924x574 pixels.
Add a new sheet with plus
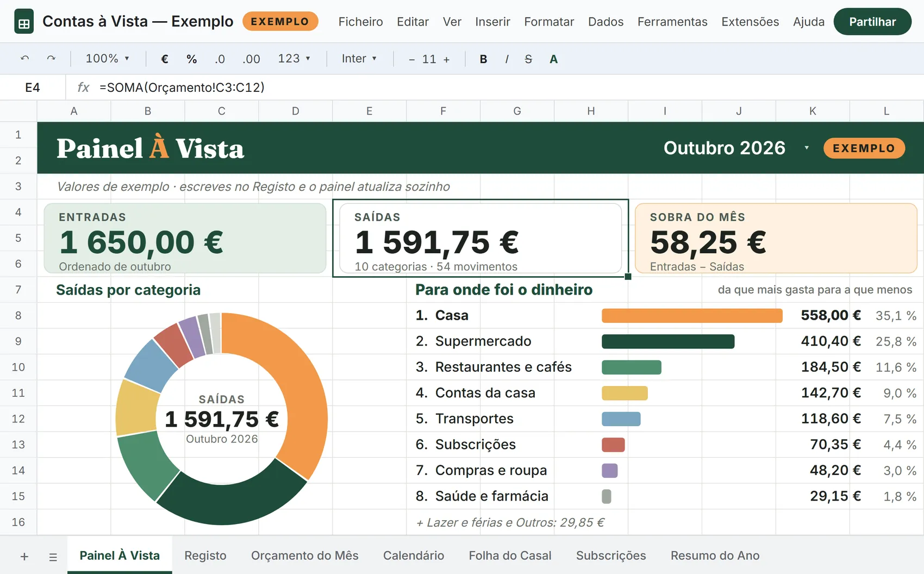(x=24, y=557)
